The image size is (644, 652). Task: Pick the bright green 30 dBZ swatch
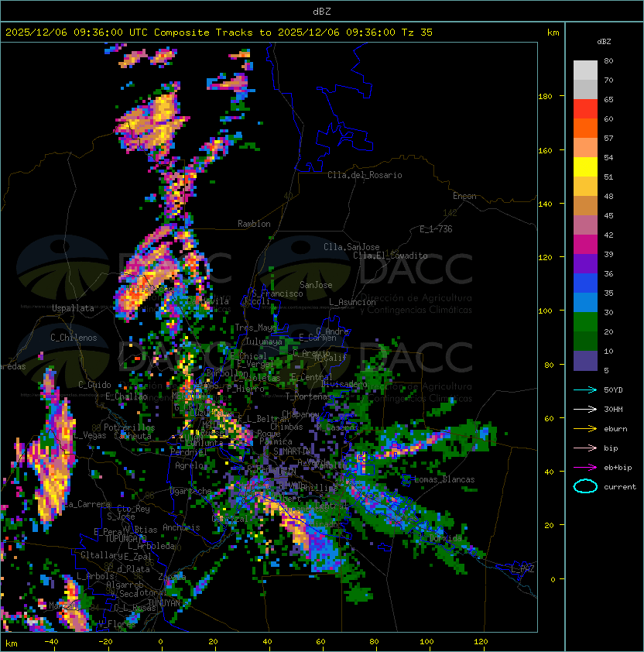[x=585, y=322]
